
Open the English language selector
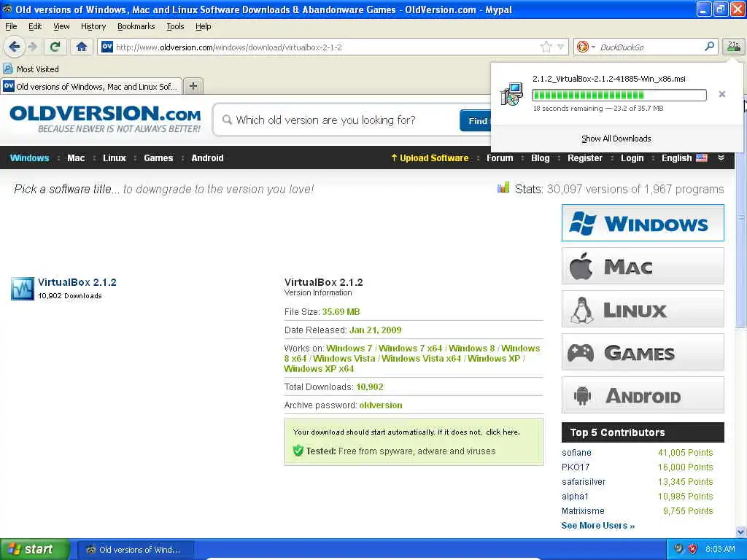point(684,158)
